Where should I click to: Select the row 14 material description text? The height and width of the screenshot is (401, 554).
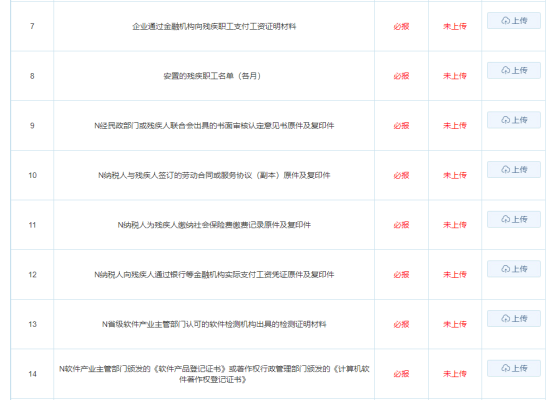tap(214, 374)
